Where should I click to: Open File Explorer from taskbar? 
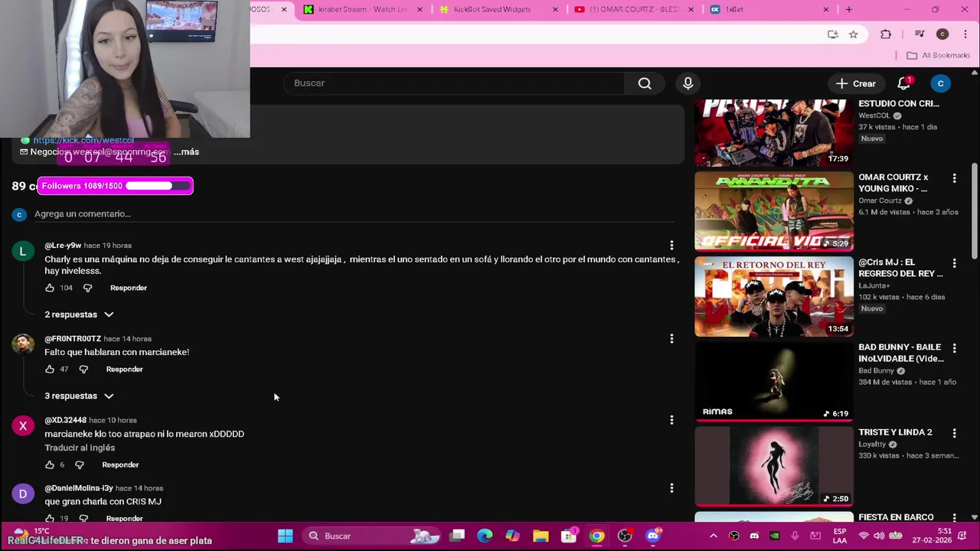tap(541, 536)
